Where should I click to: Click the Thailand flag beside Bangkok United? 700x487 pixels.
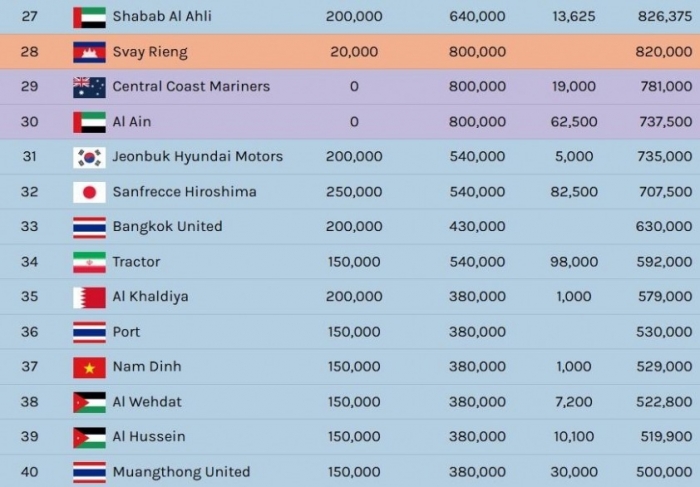pyautogui.click(x=89, y=227)
